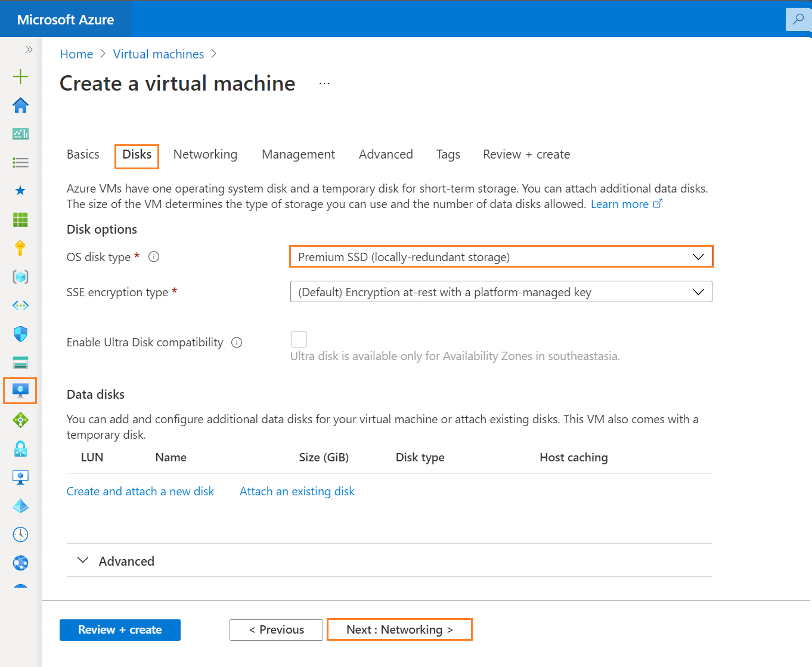Screen dimensions: 812x667
Task: Open All services list icon in sidebar
Action: [20, 163]
